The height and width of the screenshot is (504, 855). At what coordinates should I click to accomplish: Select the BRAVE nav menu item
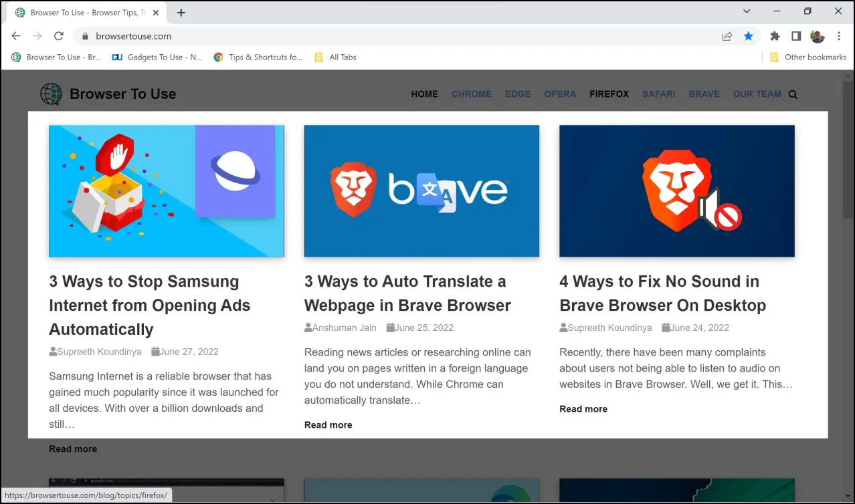pyautogui.click(x=704, y=94)
